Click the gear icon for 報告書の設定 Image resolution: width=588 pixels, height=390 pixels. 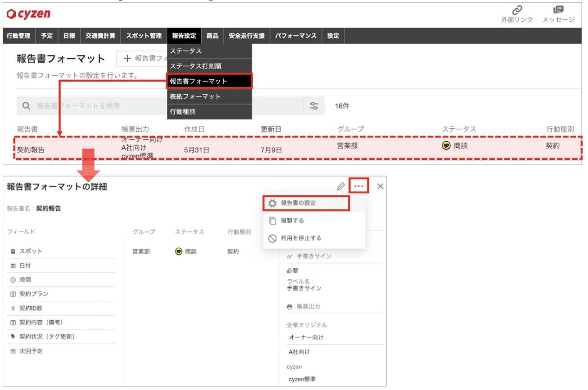coord(272,204)
